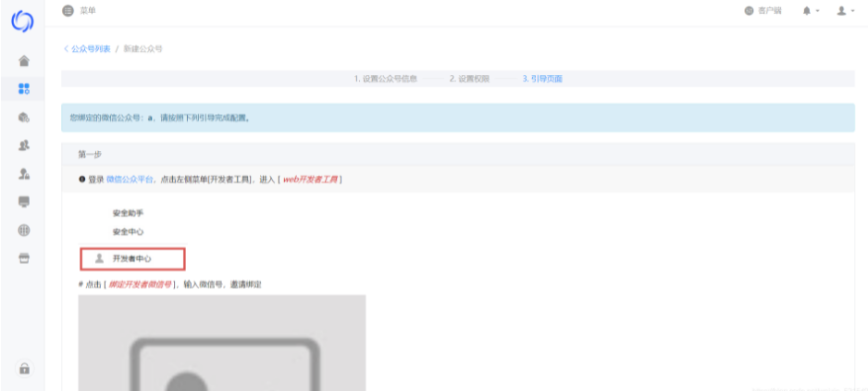The width and height of the screenshot is (868, 391).
Task: Click the red 绑定开发者微信号 text
Action: pyautogui.click(x=140, y=284)
